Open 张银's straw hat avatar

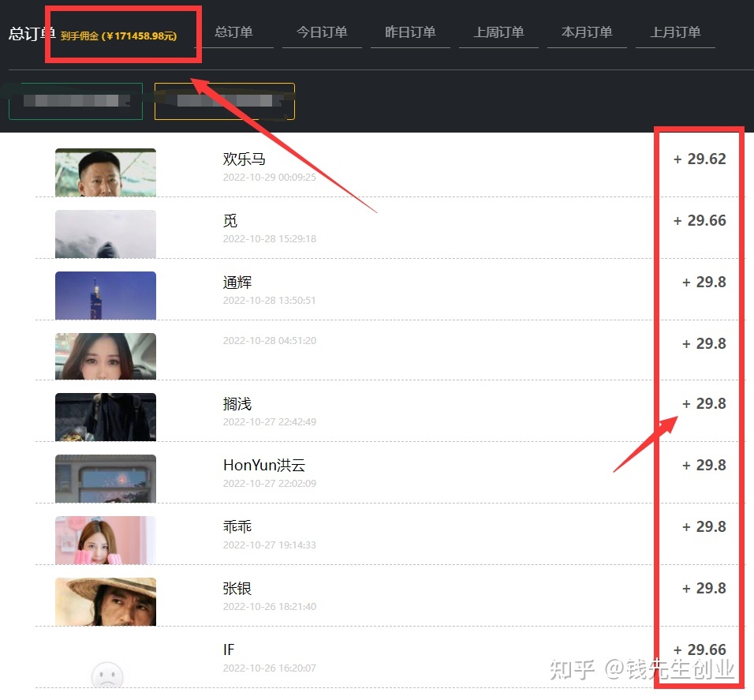coord(106,601)
